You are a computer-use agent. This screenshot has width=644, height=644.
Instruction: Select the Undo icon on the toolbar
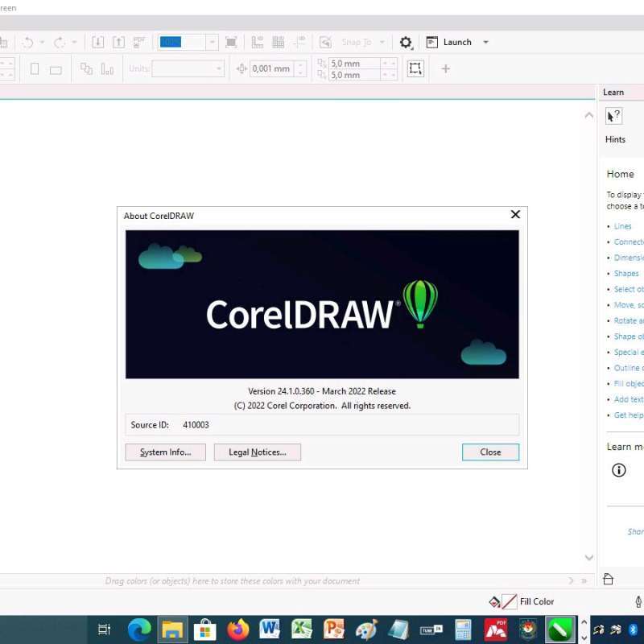pyautogui.click(x=29, y=41)
